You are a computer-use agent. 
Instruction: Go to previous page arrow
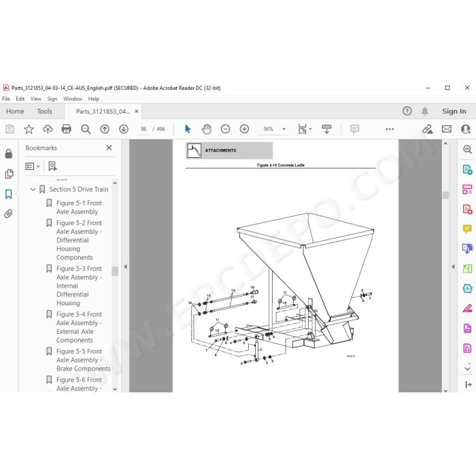pos(105,129)
